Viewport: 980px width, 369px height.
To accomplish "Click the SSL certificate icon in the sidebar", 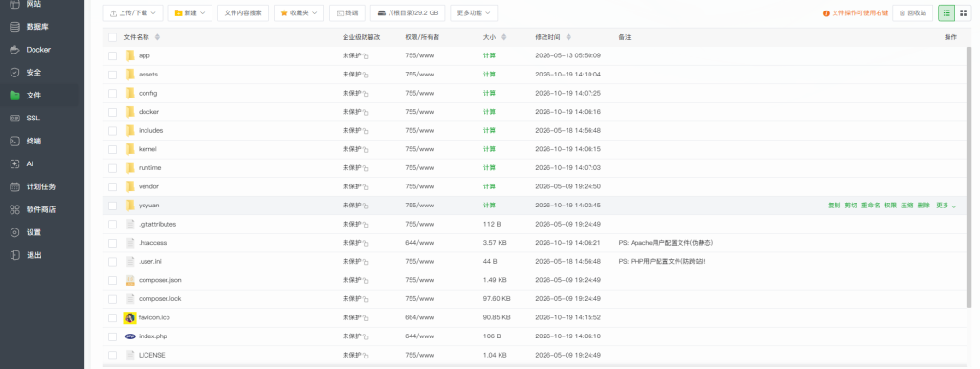I will coord(15,118).
